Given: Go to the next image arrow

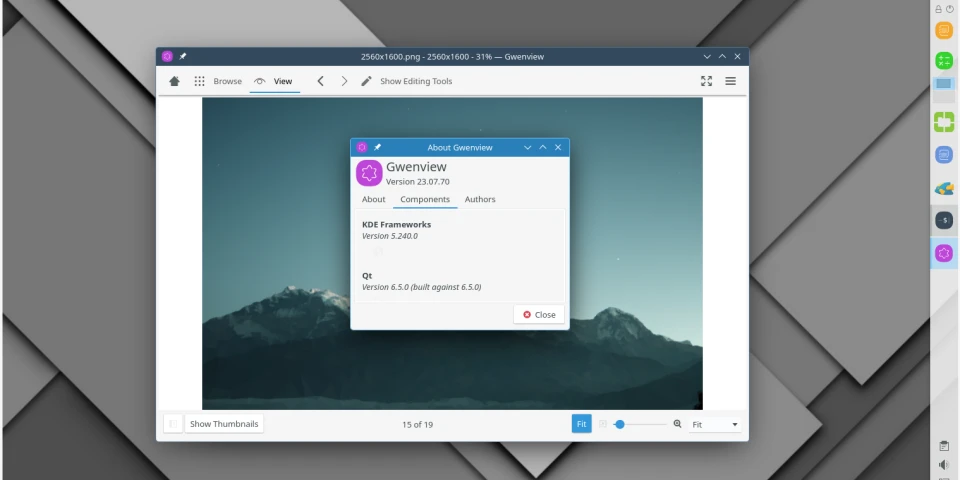Looking at the screenshot, I should (344, 81).
